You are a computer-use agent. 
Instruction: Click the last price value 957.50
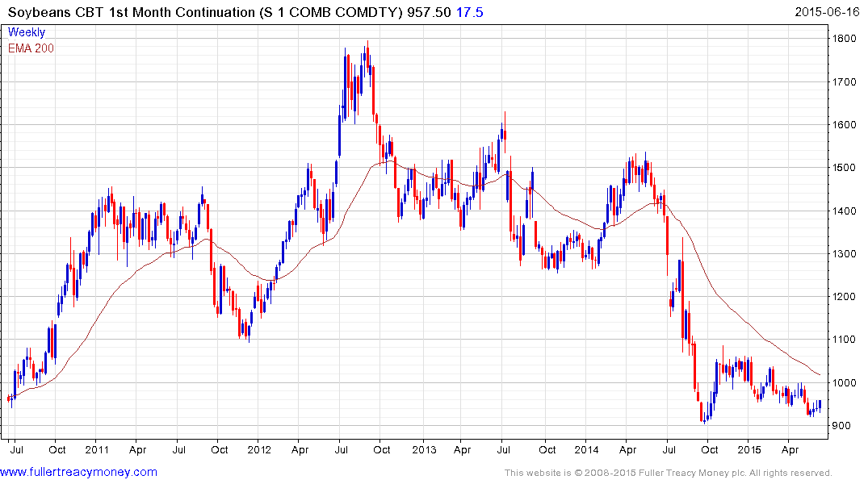coord(429,12)
